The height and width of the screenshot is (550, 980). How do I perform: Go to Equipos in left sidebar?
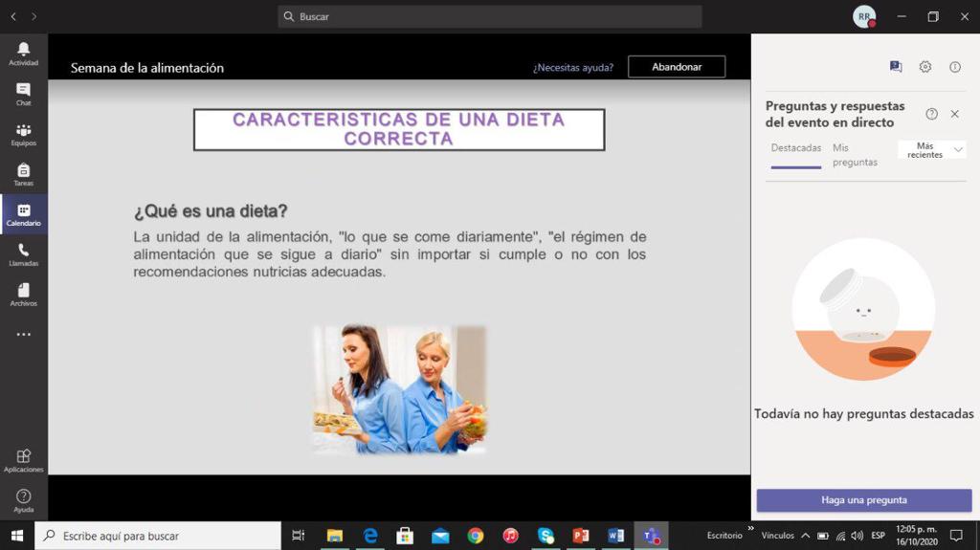23,135
